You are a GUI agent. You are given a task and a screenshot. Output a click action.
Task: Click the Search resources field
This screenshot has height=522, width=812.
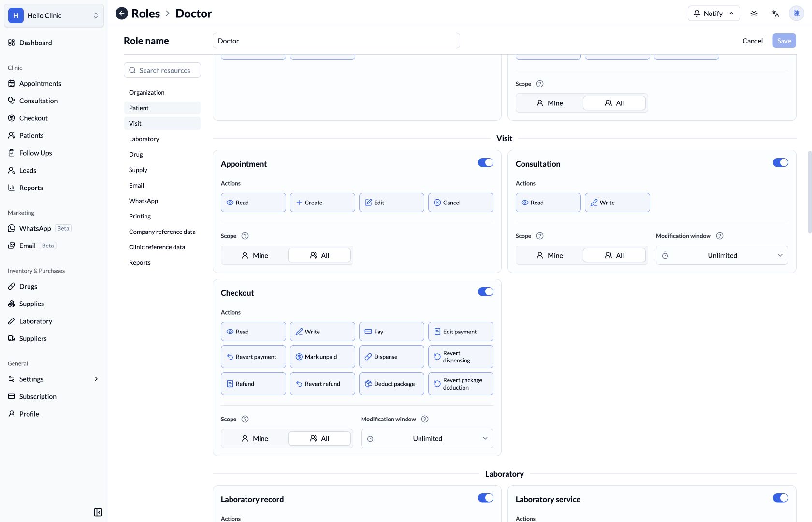[162, 70]
